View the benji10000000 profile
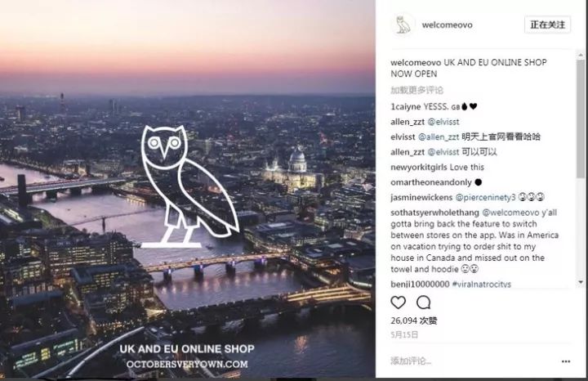 (420, 284)
